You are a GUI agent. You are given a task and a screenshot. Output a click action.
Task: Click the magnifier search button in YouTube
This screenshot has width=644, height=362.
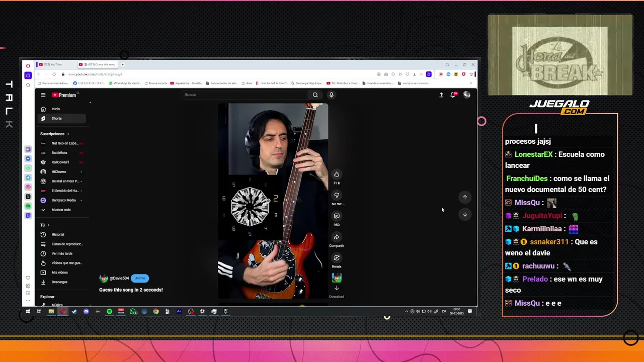315,95
